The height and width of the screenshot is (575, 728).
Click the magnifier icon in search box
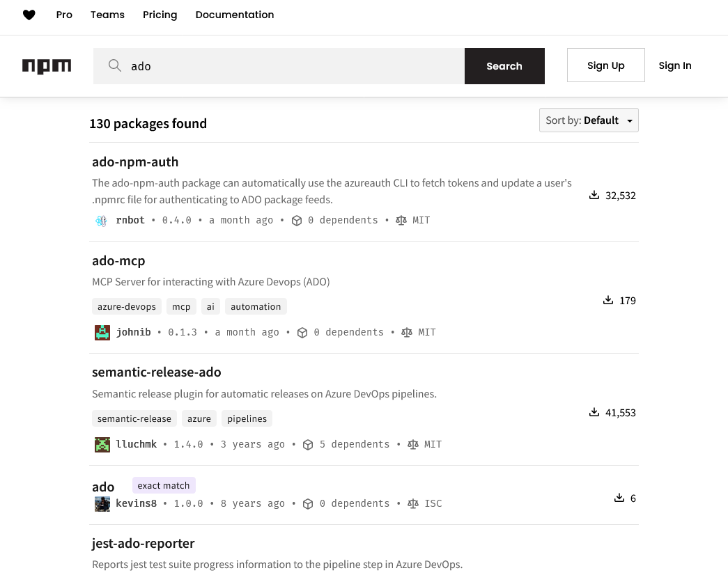tap(115, 65)
